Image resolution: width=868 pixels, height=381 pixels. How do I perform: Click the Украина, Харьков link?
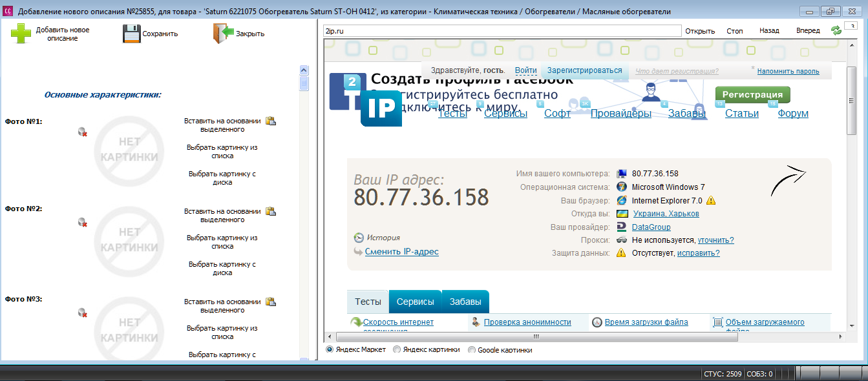pos(665,214)
